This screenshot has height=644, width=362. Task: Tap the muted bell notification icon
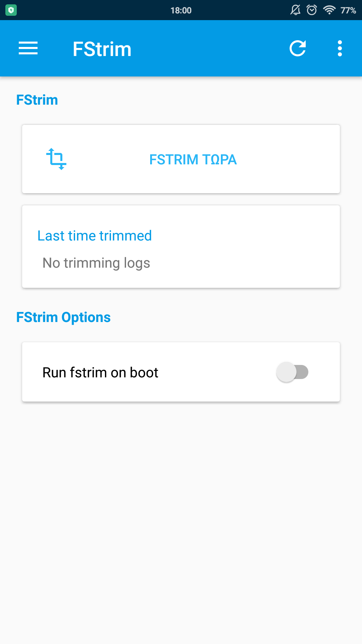295,10
